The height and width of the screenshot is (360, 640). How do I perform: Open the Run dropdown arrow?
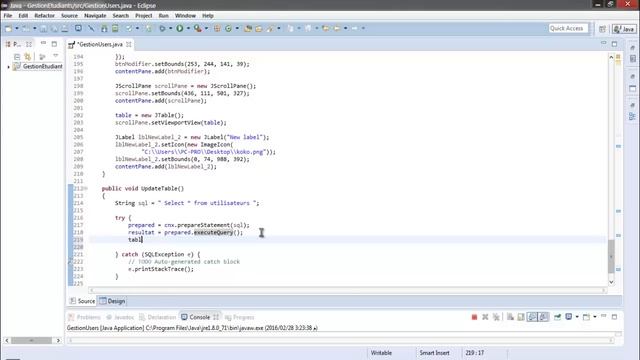tap(188, 29)
